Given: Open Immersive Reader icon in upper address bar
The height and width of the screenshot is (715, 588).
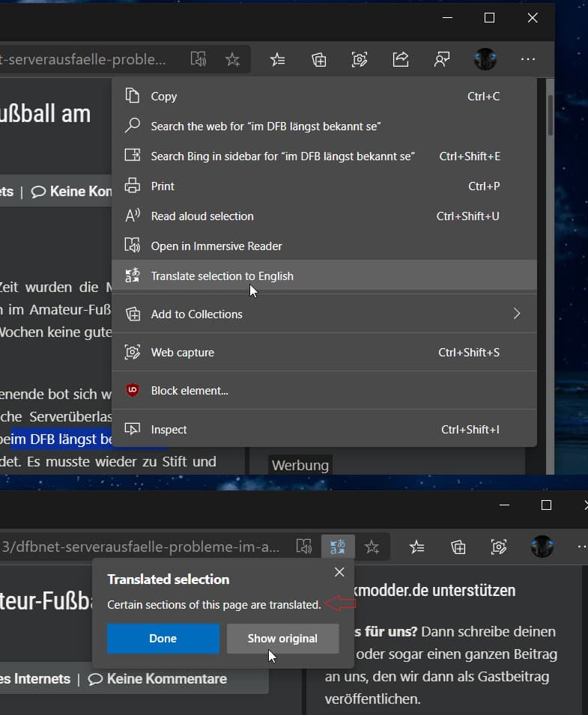Looking at the screenshot, I should [x=198, y=59].
